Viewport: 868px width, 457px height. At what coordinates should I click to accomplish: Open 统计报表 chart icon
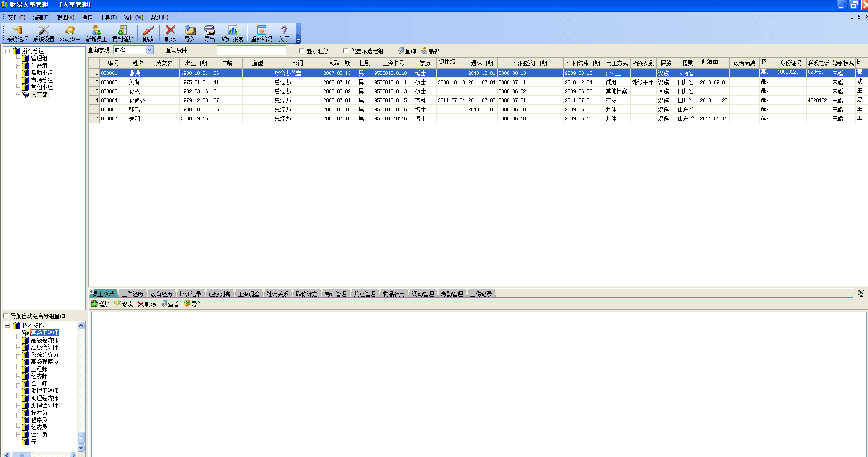(232, 34)
